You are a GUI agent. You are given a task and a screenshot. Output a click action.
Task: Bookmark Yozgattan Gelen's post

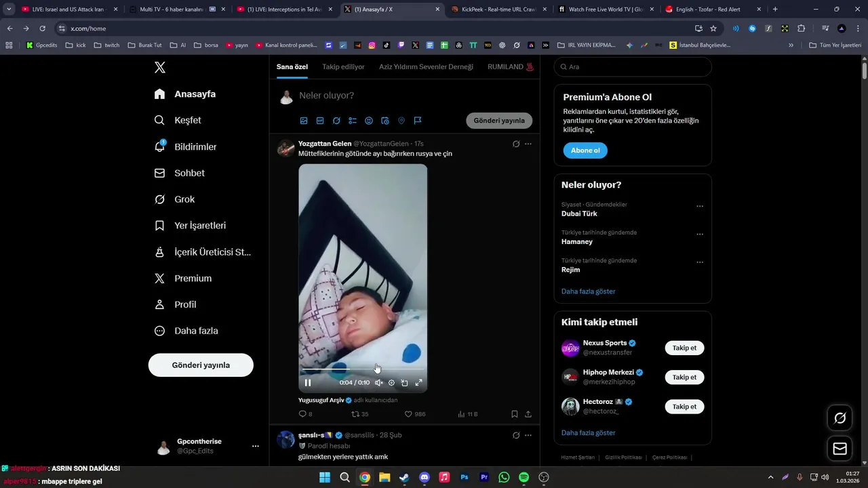point(515,414)
